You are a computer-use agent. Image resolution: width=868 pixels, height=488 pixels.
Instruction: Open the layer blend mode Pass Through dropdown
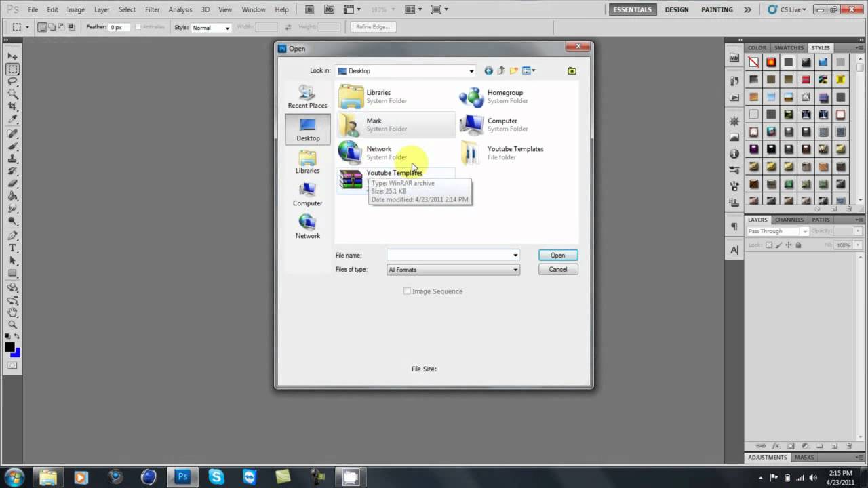777,231
